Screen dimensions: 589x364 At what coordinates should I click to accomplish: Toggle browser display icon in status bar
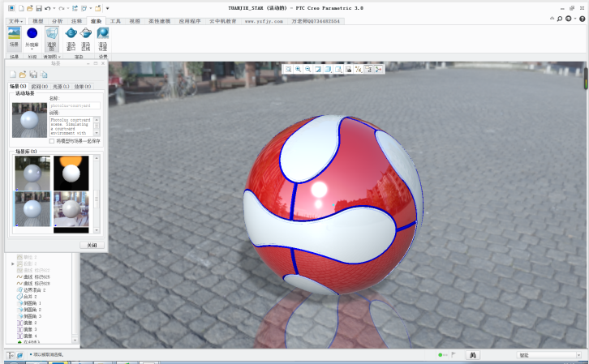tap(19, 355)
